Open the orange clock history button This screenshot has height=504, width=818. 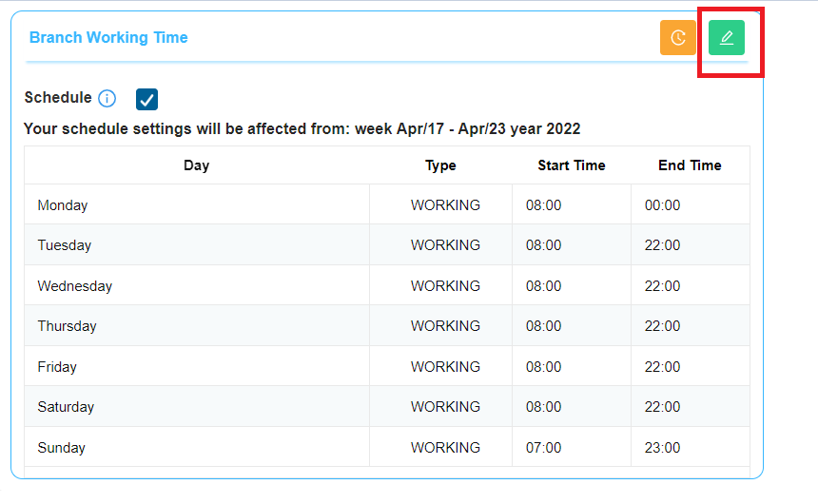(677, 38)
